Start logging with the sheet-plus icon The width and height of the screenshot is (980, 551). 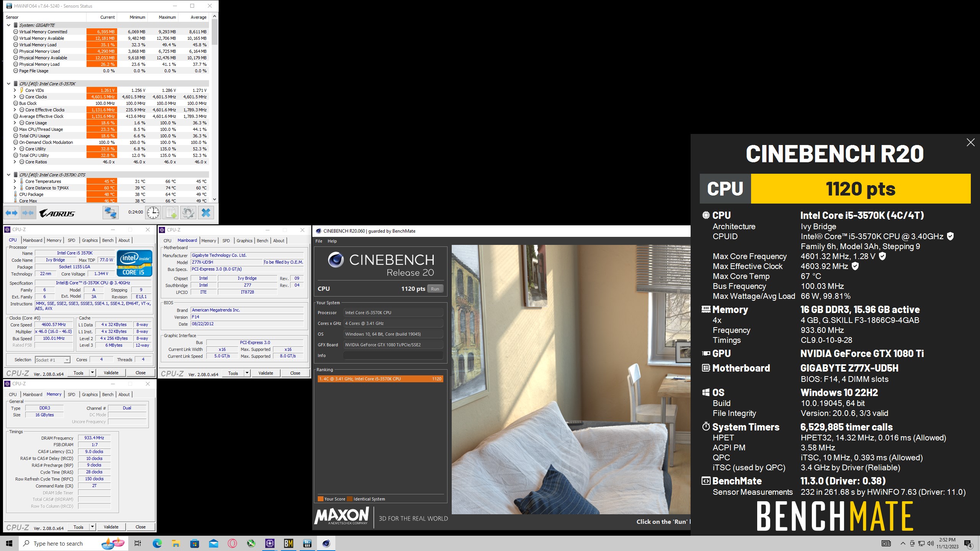point(170,213)
